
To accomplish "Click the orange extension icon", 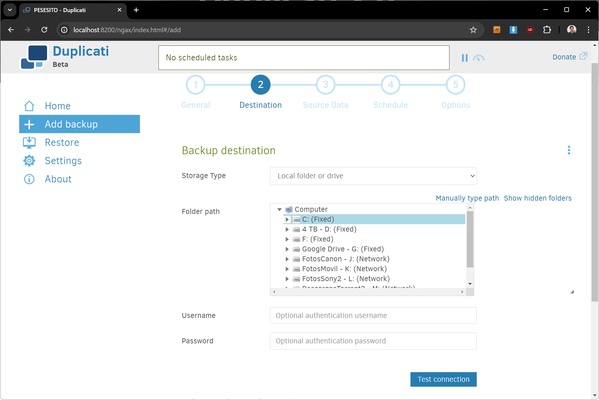I will 497,29.
